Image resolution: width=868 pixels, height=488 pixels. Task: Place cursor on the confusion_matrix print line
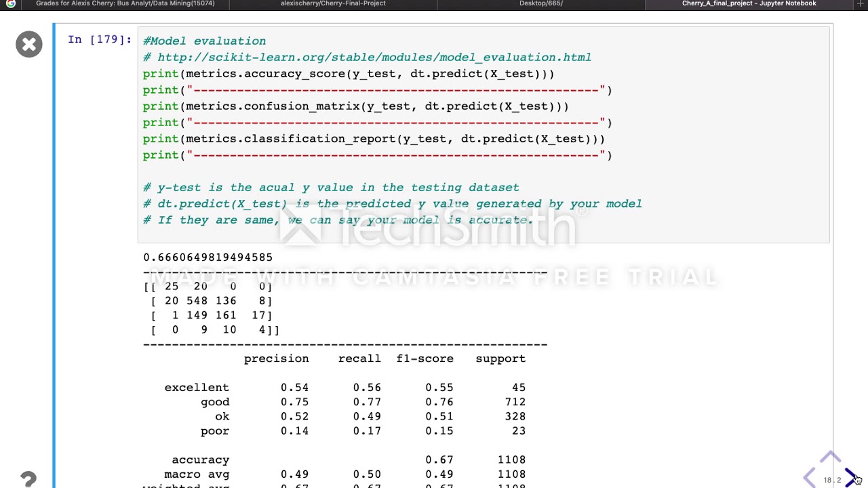pos(356,106)
